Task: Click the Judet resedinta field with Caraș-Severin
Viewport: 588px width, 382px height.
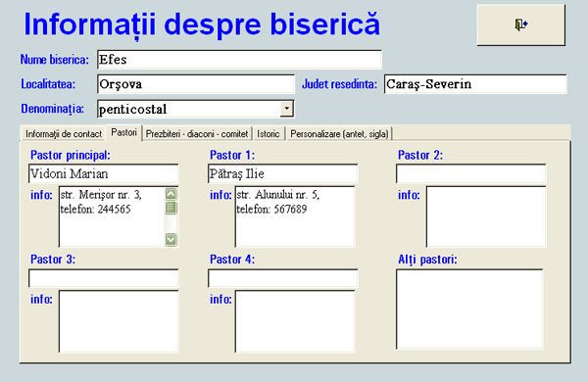Action: [475, 84]
